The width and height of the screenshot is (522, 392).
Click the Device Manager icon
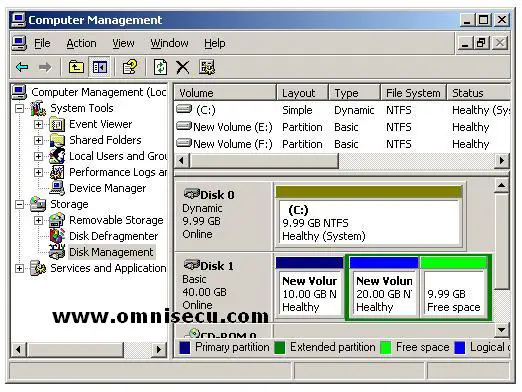(57, 188)
